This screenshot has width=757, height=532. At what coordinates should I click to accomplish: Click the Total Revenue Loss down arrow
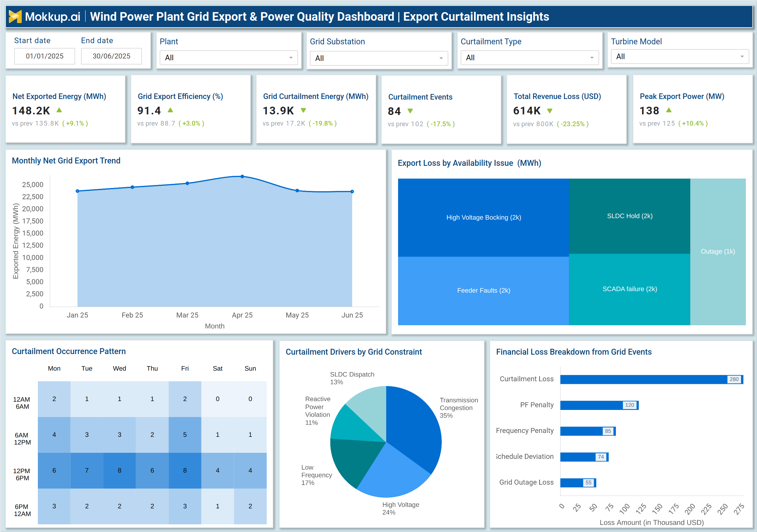pos(550,111)
